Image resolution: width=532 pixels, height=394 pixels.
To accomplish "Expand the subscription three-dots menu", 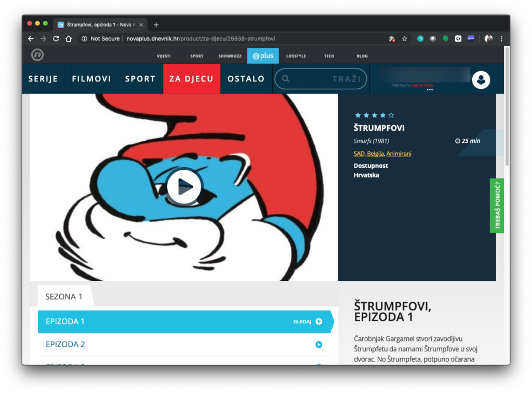I will pyautogui.click(x=429, y=90).
